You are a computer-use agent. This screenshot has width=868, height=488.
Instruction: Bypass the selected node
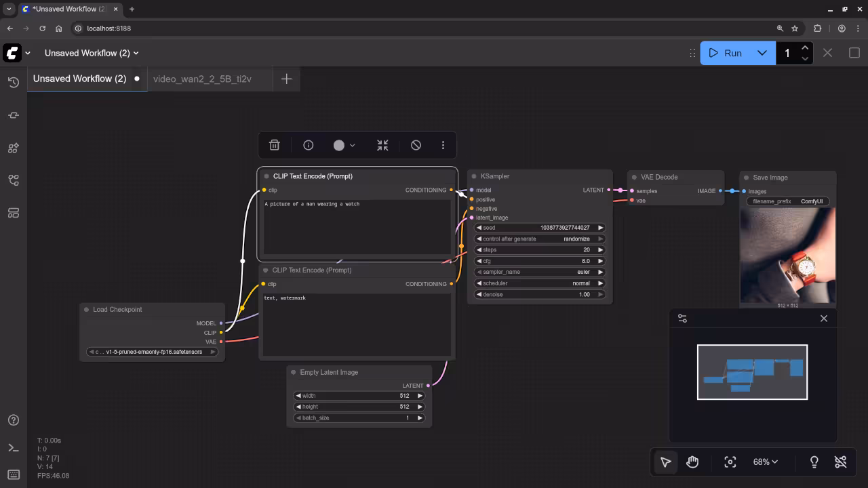pos(416,145)
